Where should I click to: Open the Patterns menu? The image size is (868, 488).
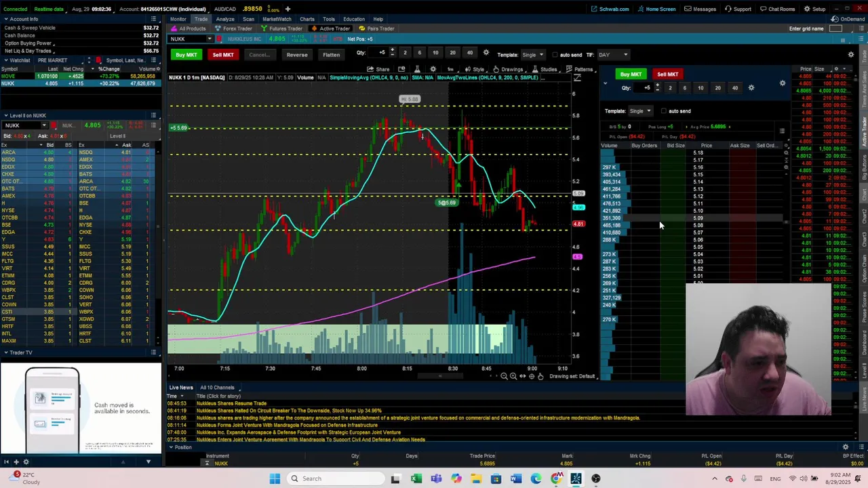point(580,69)
